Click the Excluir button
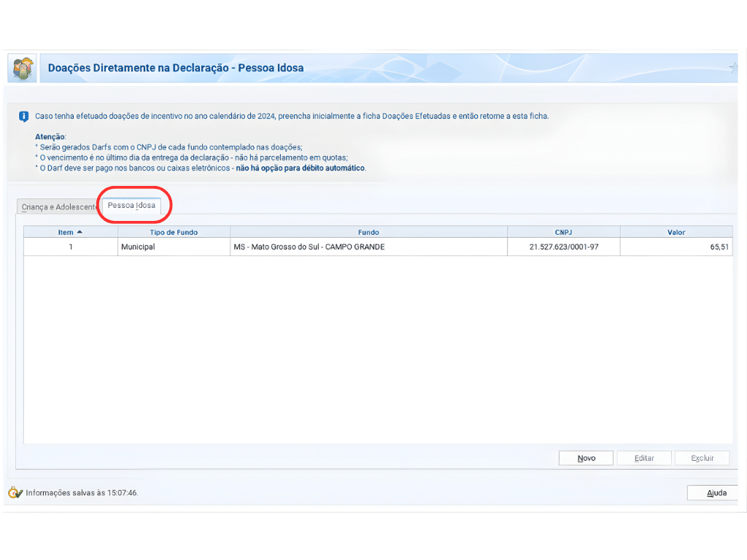The height and width of the screenshot is (560, 747). pos(702,458)
